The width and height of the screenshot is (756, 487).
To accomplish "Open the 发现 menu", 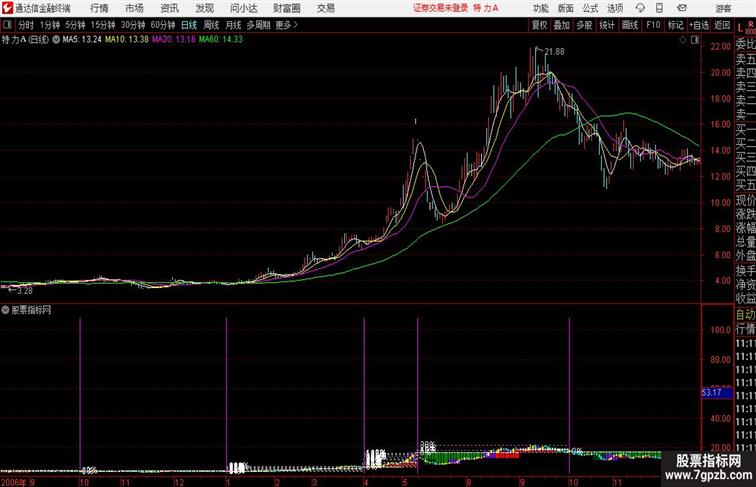I will [204, 8].
